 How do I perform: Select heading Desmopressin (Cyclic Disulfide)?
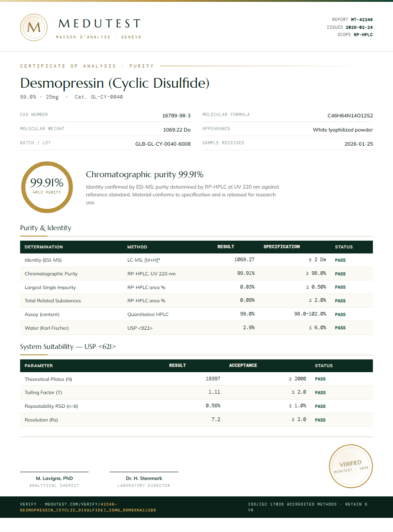[114, 83]
